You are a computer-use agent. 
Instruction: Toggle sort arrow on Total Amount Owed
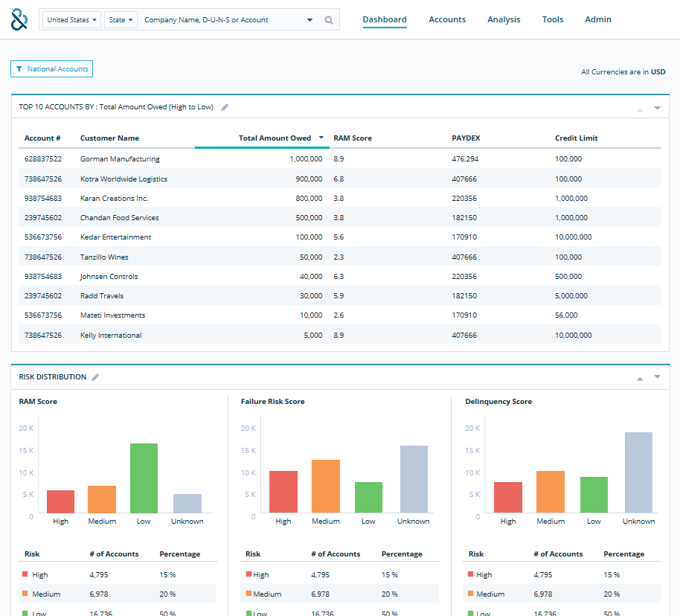click(321, 138)
